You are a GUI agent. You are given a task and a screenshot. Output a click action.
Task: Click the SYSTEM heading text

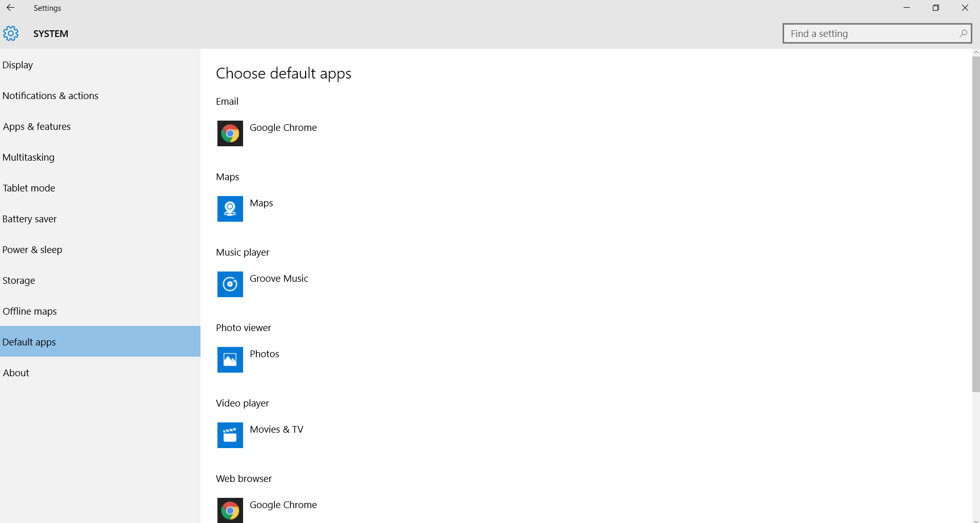pyautogui.click(x=51, y=34)
